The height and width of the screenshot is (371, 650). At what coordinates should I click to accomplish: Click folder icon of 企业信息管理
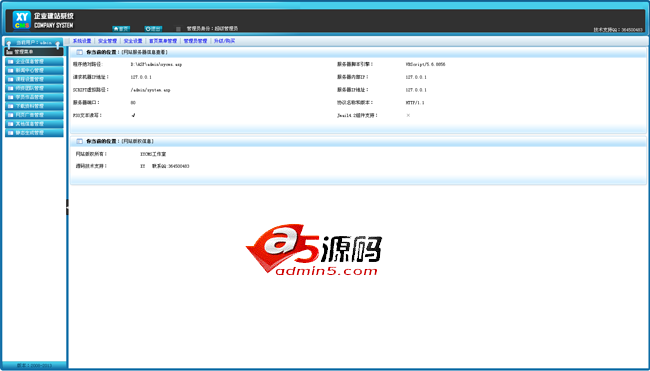[x=10, y=61]
